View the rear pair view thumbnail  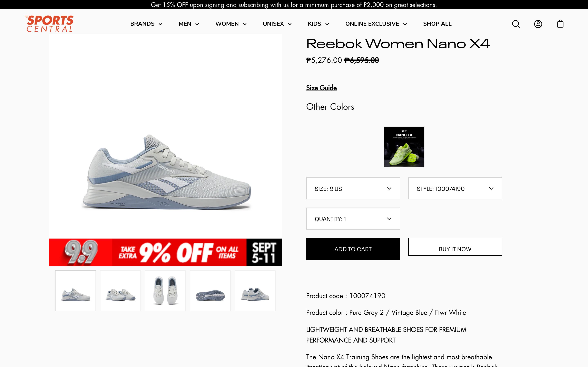pos(255,291)
